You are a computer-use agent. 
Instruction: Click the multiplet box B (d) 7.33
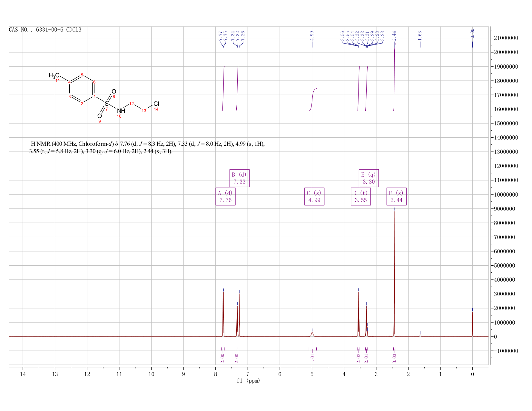[240, 178]
